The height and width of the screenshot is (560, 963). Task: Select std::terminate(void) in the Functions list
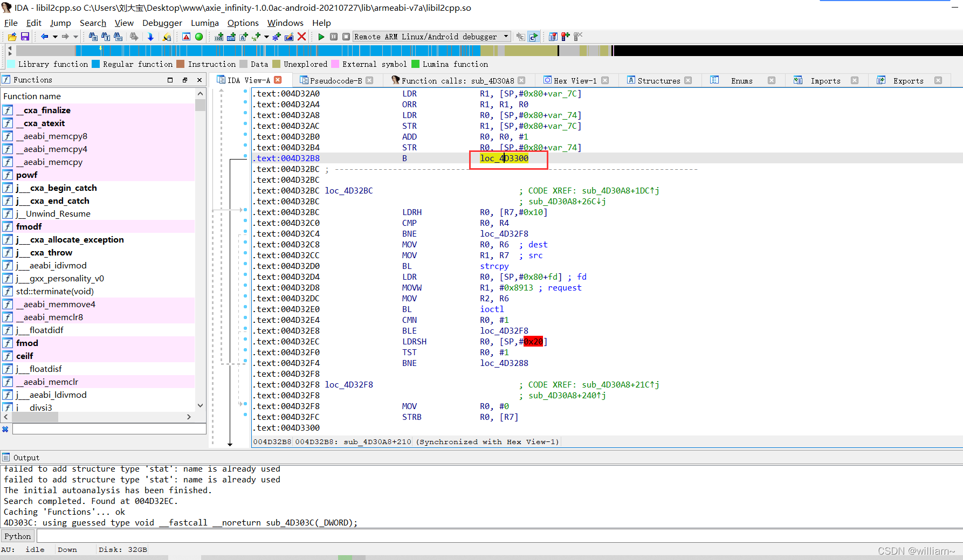click(x=54, y=292)
